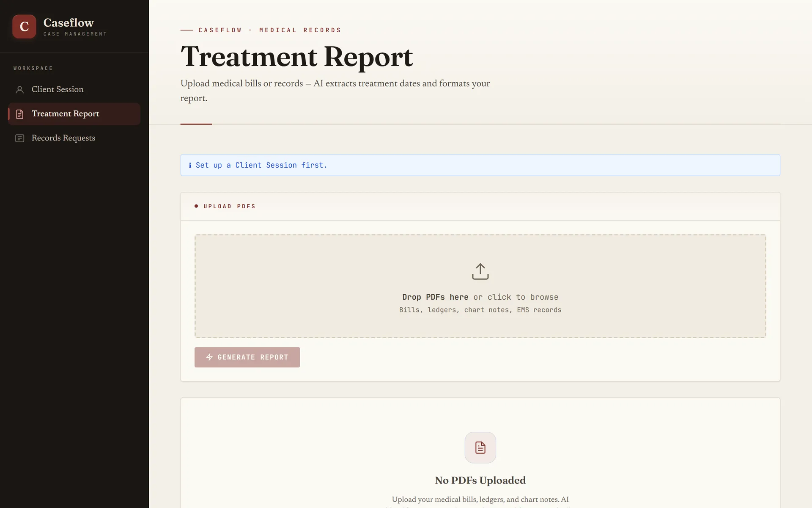
Task: Click the Set up a Client Session first message
Action: (x=261, y=165)
